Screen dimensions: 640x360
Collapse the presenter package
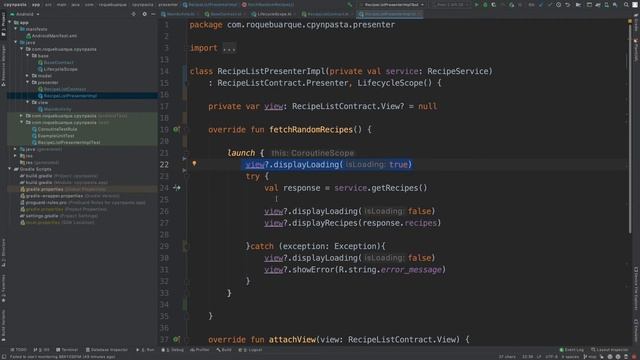click(x=28, y=82)
